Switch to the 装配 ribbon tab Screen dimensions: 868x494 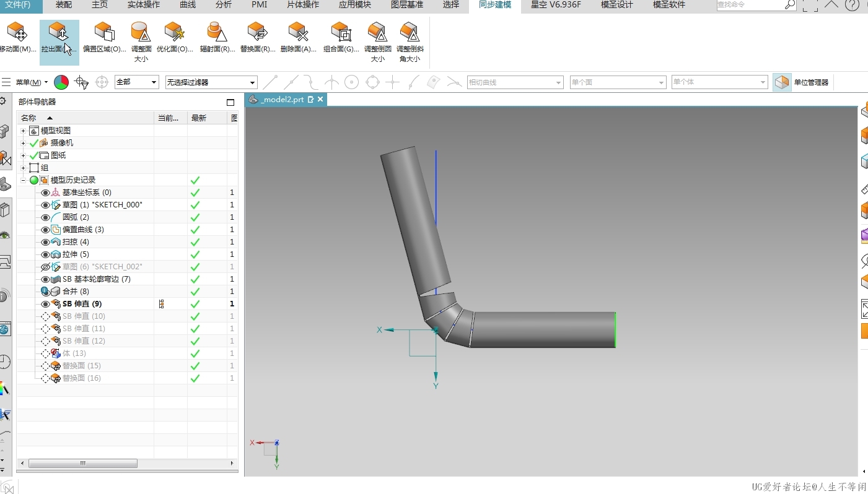coord(64,5)
